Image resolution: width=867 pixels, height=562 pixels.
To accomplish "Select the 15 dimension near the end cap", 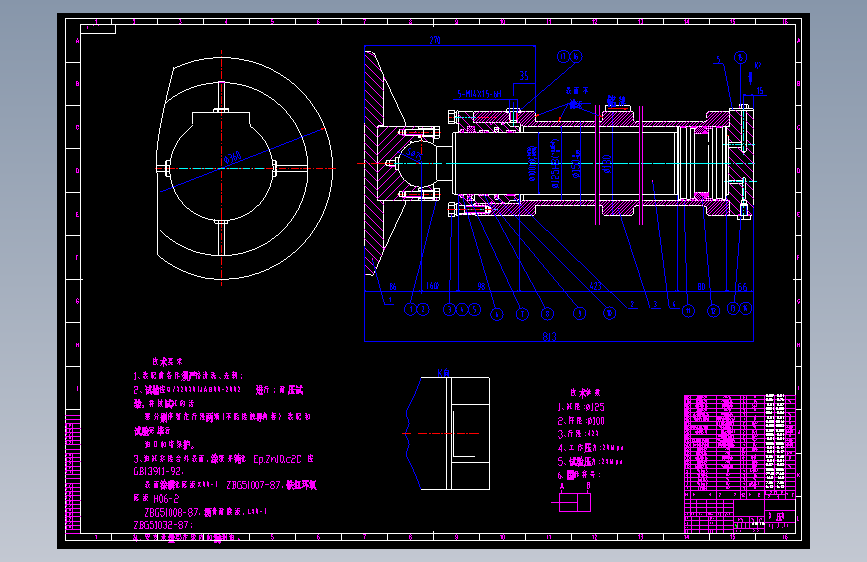I will pos(760,91).
